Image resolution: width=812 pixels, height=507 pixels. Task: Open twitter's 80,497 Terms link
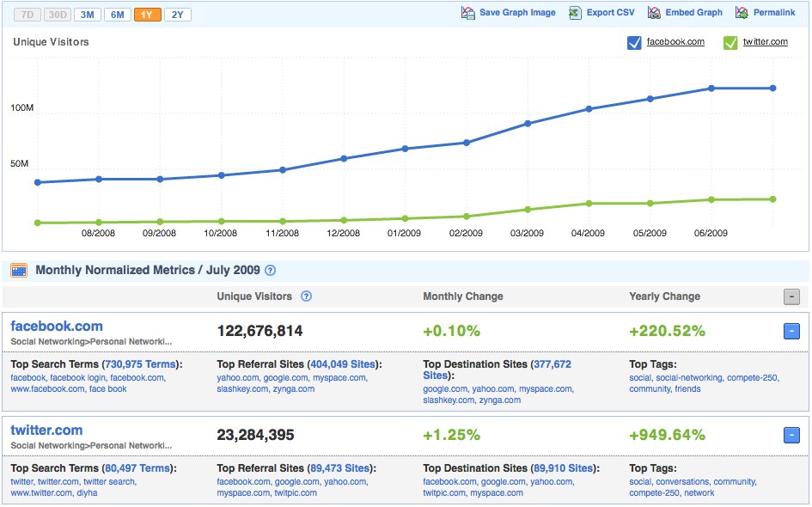[137, 468]
